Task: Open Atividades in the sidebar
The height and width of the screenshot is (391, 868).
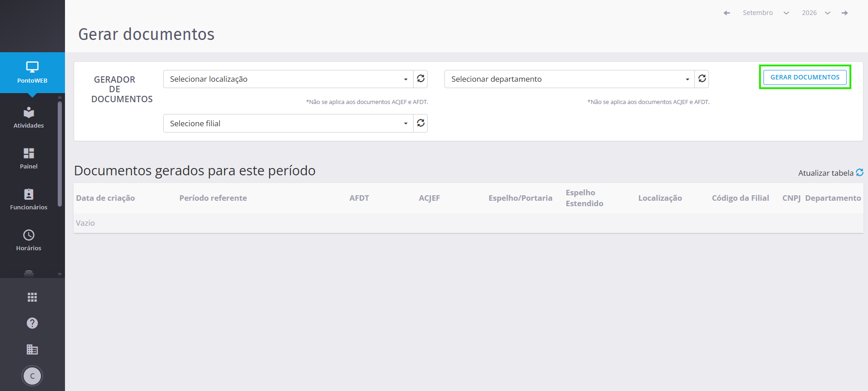Action: coord(29,118)
